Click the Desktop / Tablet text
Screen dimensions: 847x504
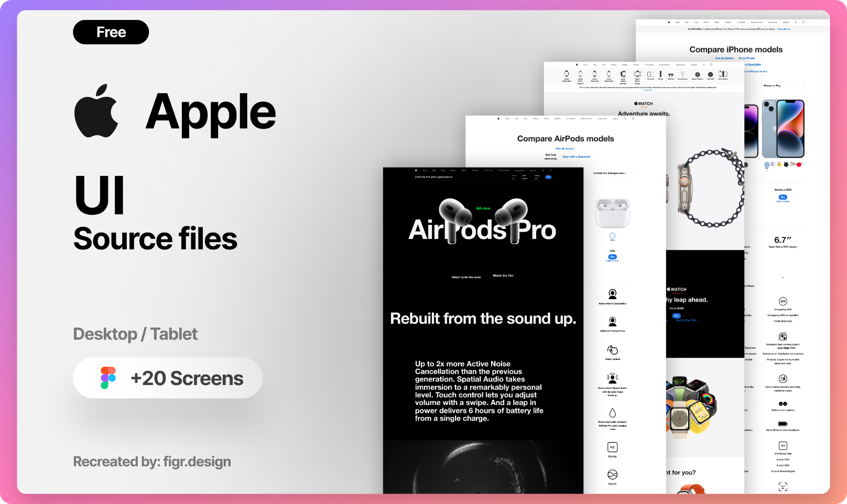(x=135, y=334)
